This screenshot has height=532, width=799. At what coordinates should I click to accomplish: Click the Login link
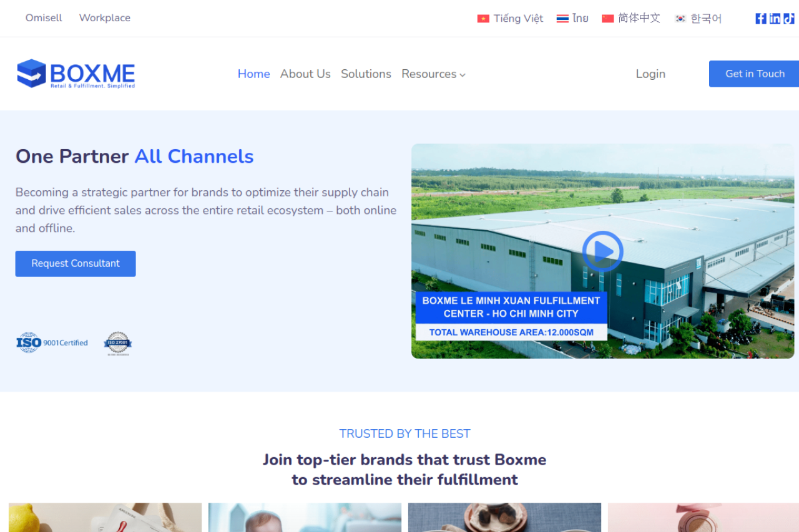click(650, 74)
